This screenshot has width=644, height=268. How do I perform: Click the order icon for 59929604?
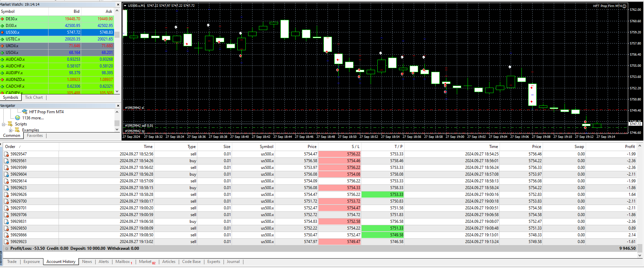pyautogui.click(x=6, y=174)
